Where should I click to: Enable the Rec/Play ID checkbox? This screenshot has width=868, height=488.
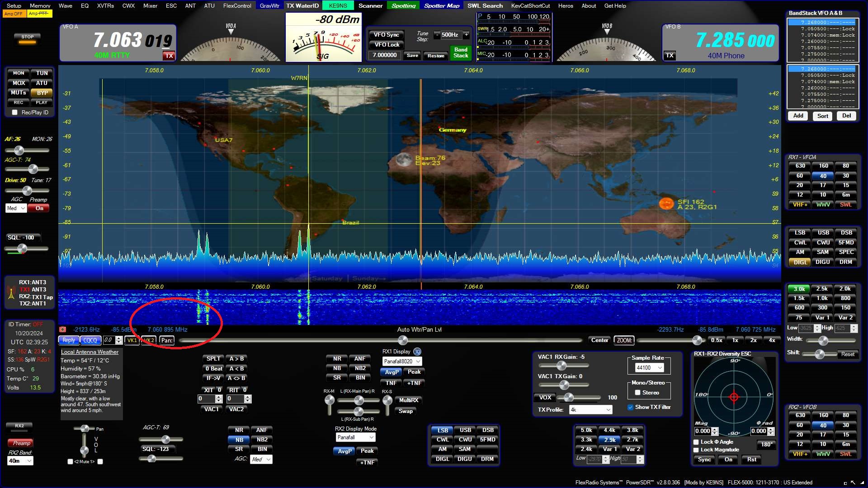(15, 113)
